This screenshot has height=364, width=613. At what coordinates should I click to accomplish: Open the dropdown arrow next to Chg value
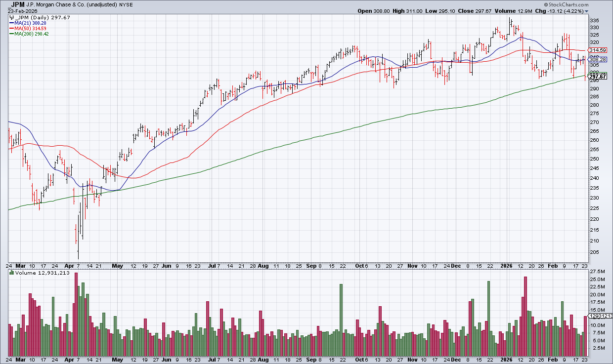[587, 11]
